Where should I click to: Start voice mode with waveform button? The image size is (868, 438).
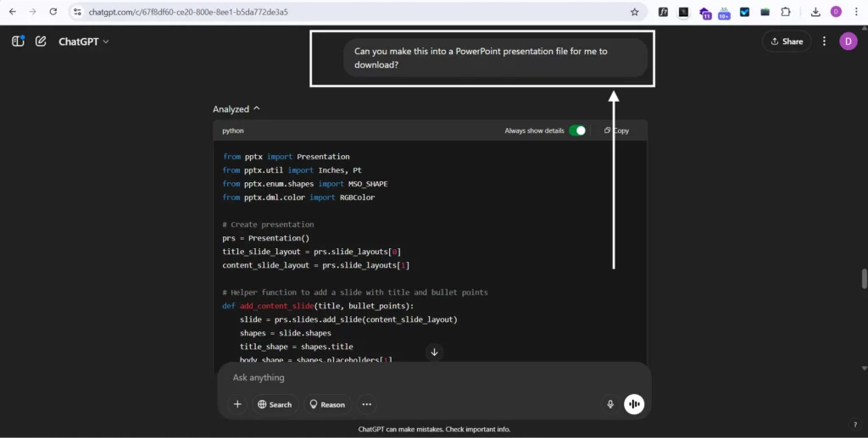point(634,404)
